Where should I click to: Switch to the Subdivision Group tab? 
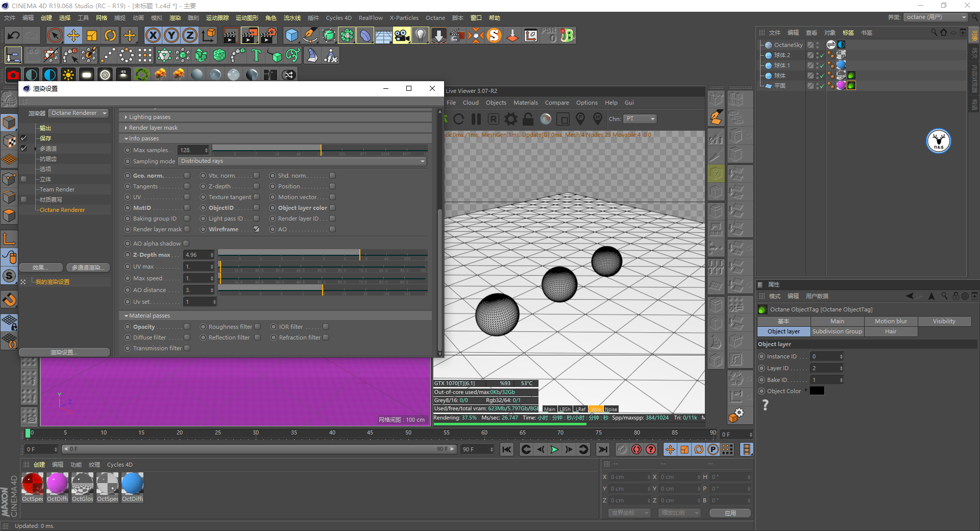click(x=837, y=331)
